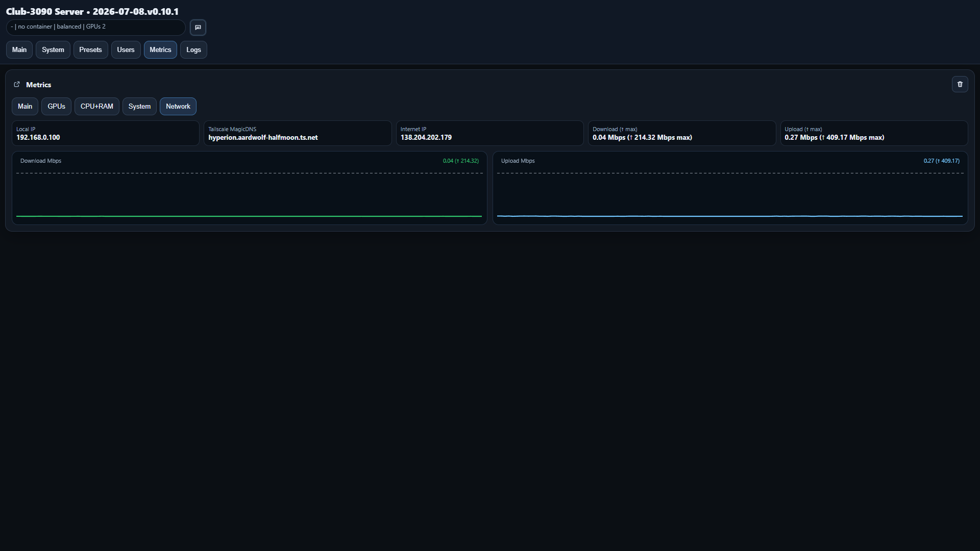Screen dimensions: 980x551
Task: Open the top-level Main tab
Action: [x=19, y=50]
